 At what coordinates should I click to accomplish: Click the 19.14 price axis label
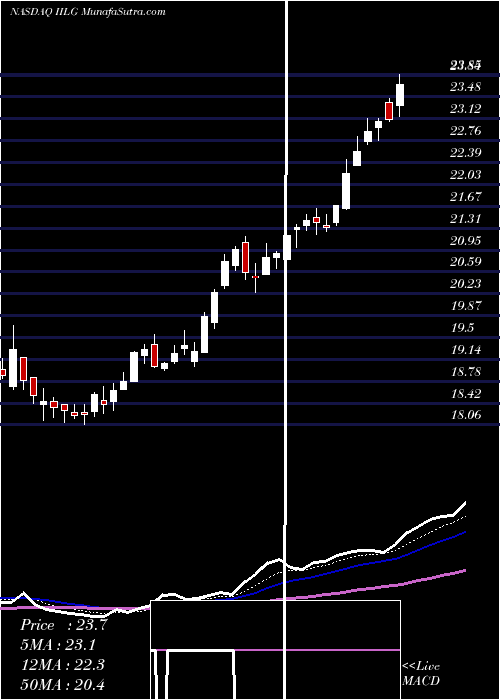(x=466, y=350)
